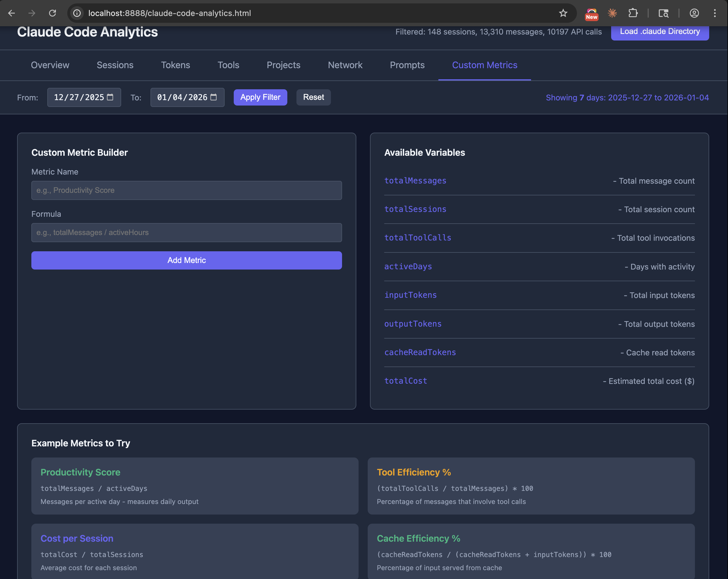Open the browser extensions puzzle icon
728x579 pixels.
click(633, 13)
